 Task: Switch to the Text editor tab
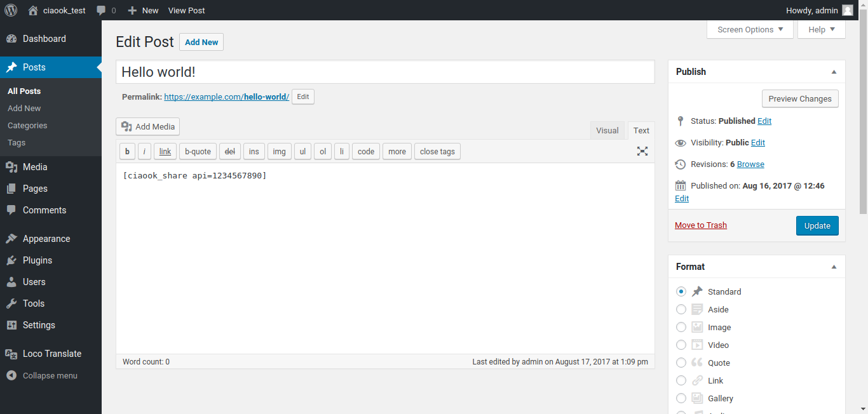pos(641,130)
